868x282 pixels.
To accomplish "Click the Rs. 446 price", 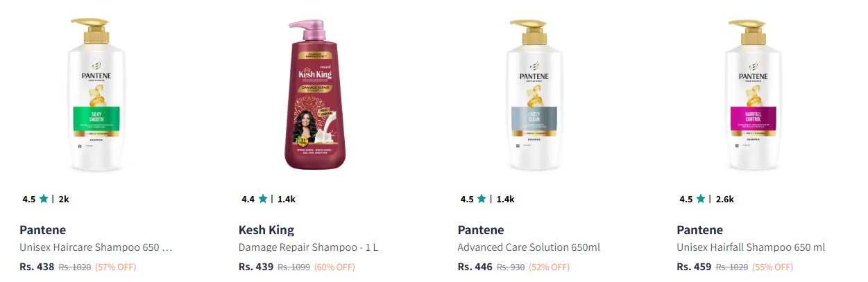I will point(475,267).
